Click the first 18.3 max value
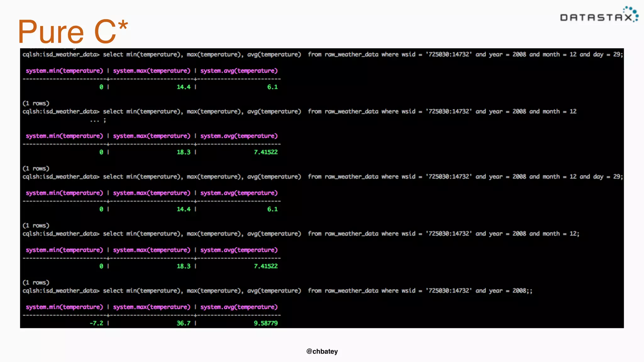 pos(184,152)
